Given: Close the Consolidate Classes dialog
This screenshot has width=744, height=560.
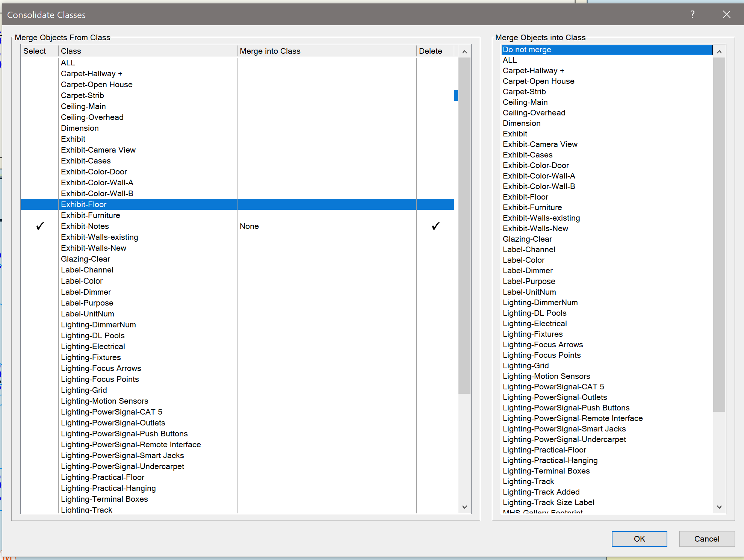Looking at the screenshot, I should click(x=726, y=15).
